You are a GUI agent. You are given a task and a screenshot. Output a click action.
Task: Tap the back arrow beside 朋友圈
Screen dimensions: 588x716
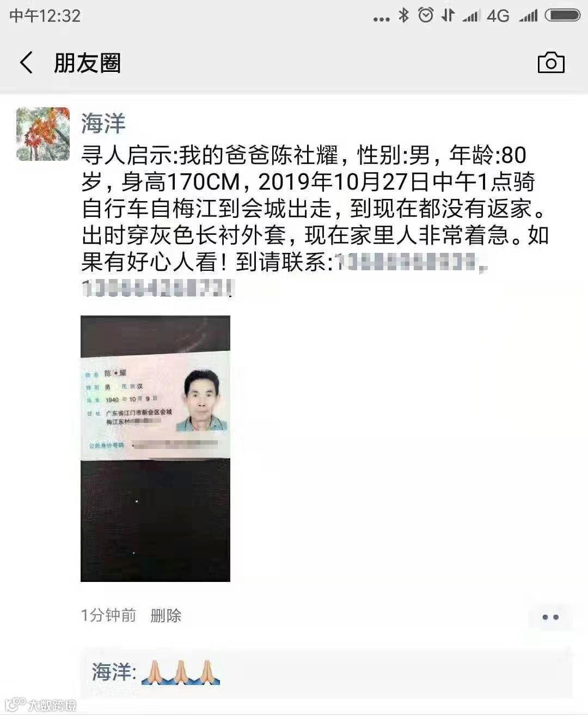[26, 63]
